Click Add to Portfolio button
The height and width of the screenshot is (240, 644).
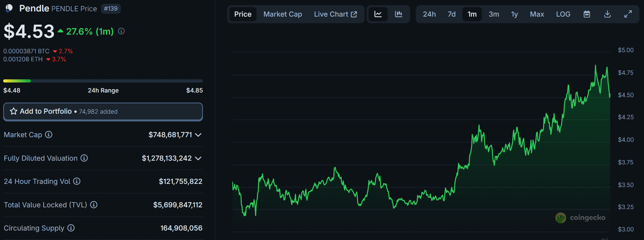103,111
